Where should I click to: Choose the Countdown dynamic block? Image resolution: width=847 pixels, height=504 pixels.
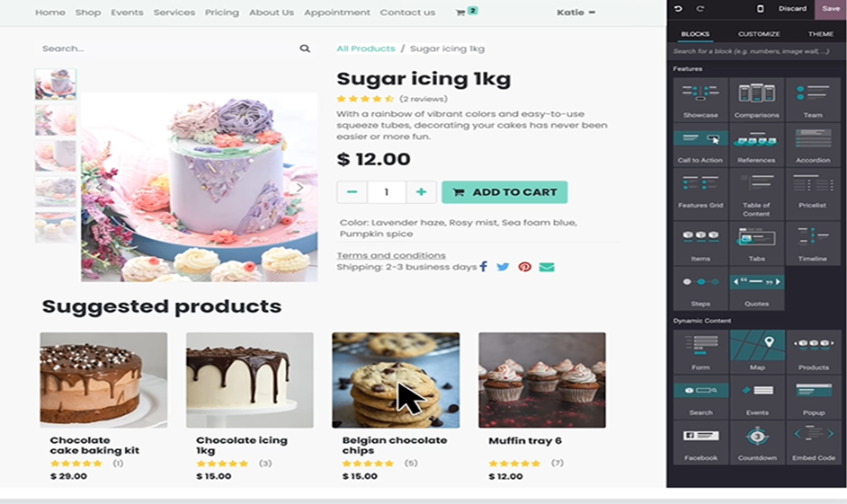pos(757,443)
